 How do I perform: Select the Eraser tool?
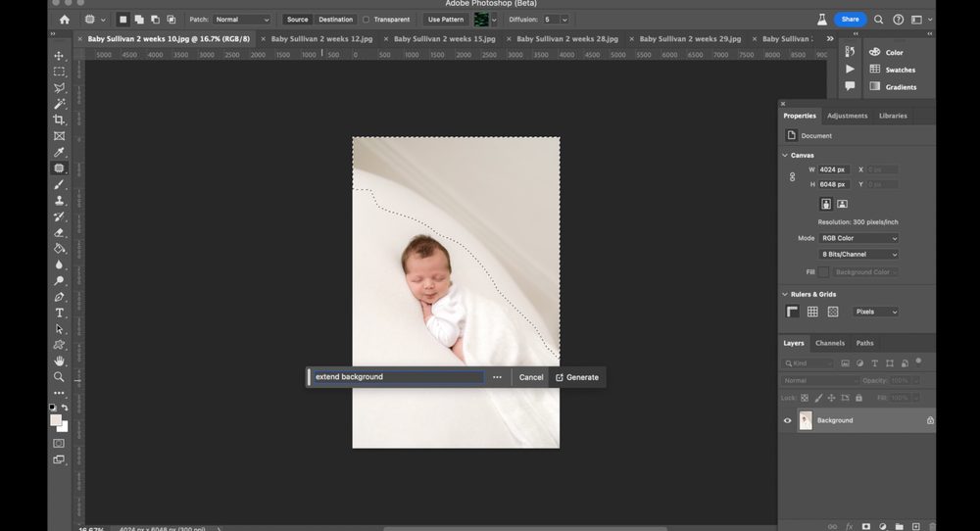(59, 232)
